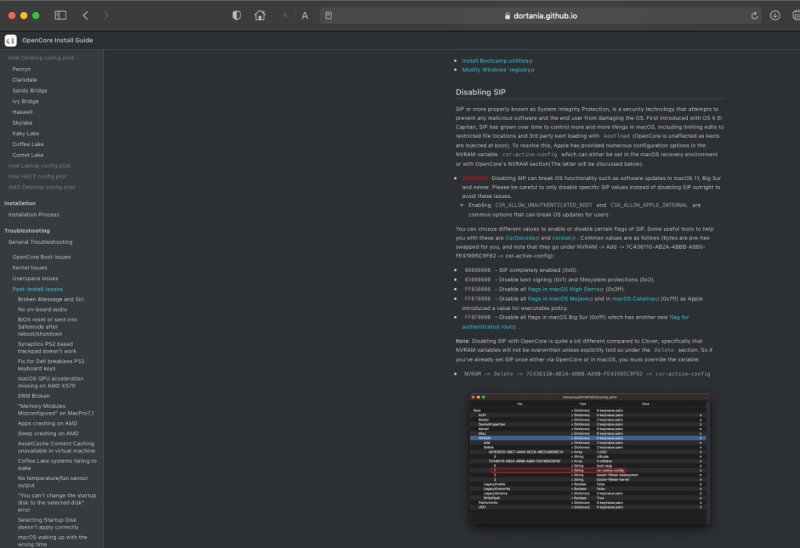Click the config.plist screenshot image

tap(589, 458)
